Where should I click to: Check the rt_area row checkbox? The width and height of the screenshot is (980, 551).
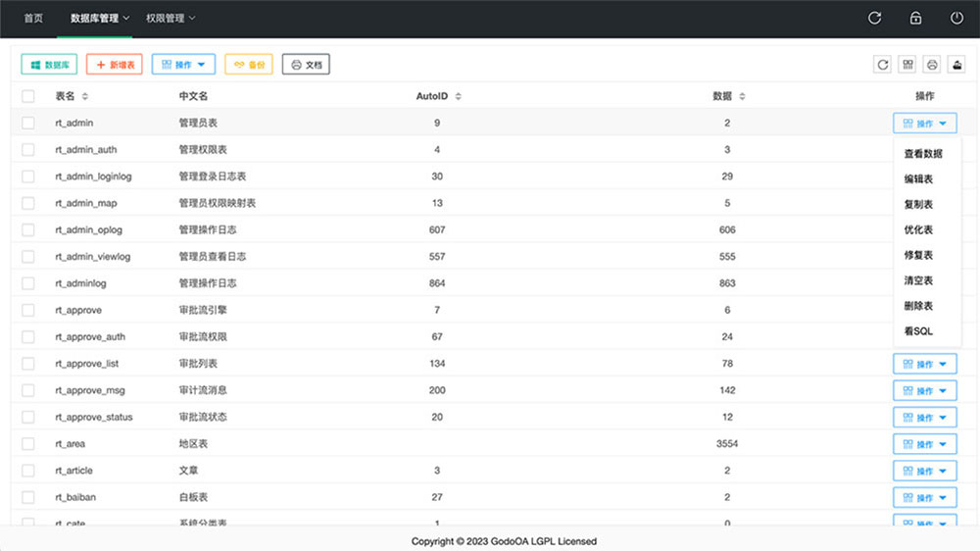28,444
